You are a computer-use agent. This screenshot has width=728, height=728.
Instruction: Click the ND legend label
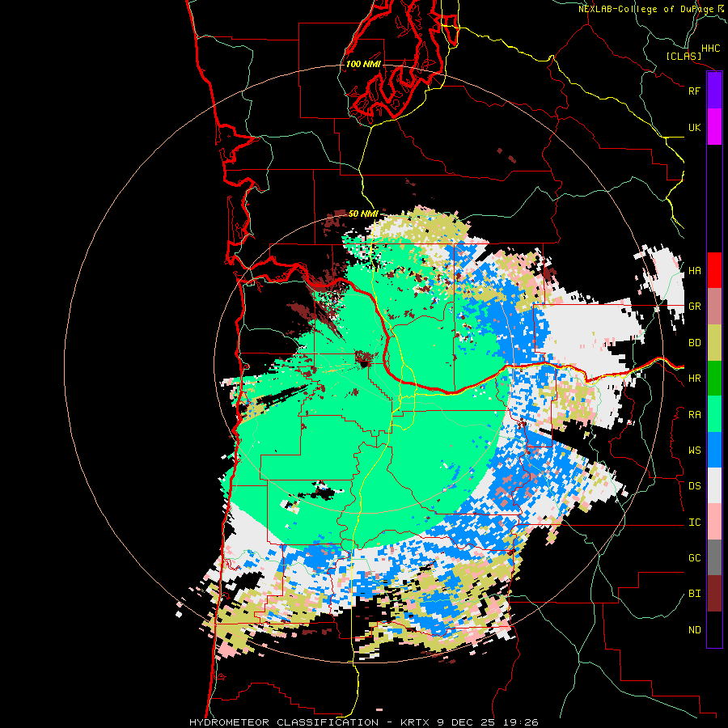point(694,630)
